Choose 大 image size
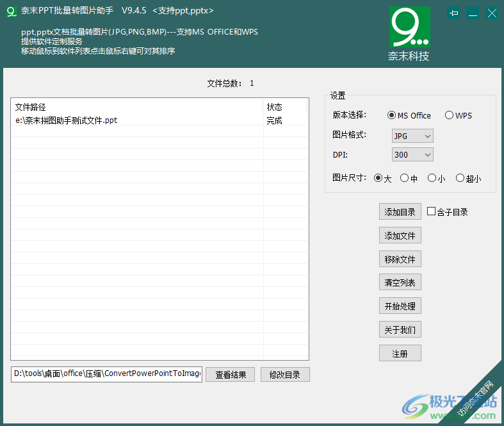Viewport: 504px width, 426px height. point(382,178)
